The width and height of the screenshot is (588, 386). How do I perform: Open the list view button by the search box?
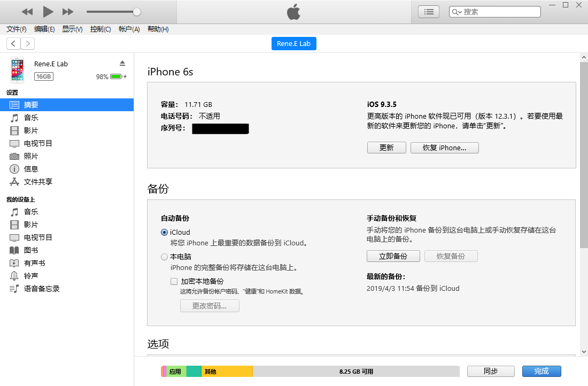tap(429, 12)
